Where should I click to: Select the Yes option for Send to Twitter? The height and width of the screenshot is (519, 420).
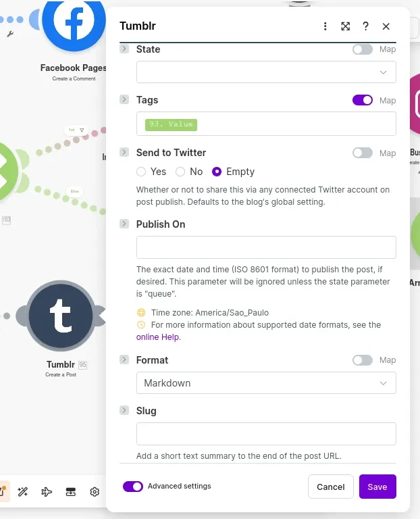(141, 172)
